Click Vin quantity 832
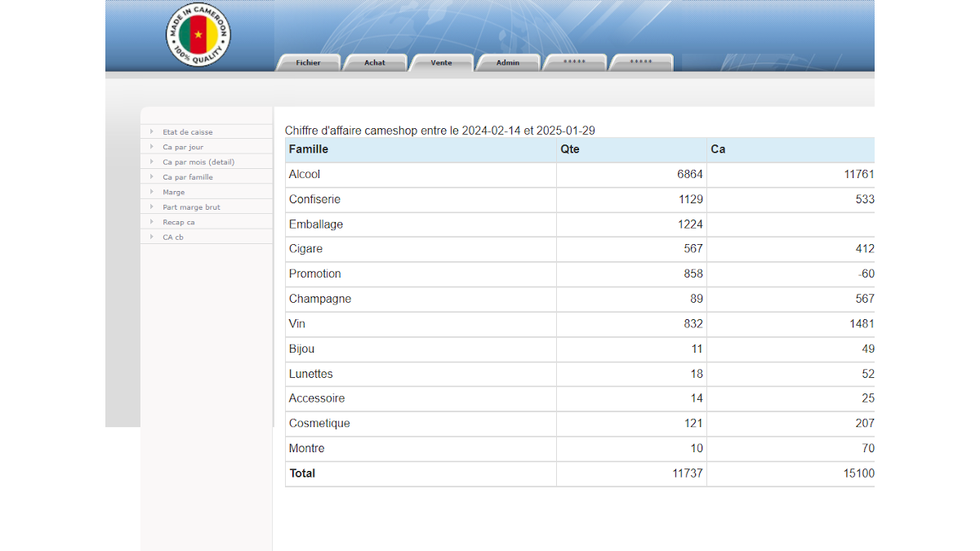The image size is (980, 551). [x=693, y=324]
